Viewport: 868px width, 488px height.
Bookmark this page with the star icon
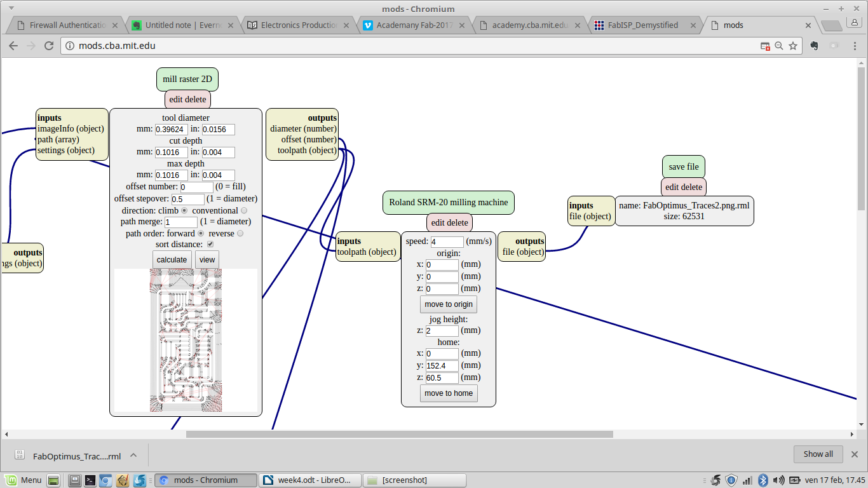coord(793,46)
